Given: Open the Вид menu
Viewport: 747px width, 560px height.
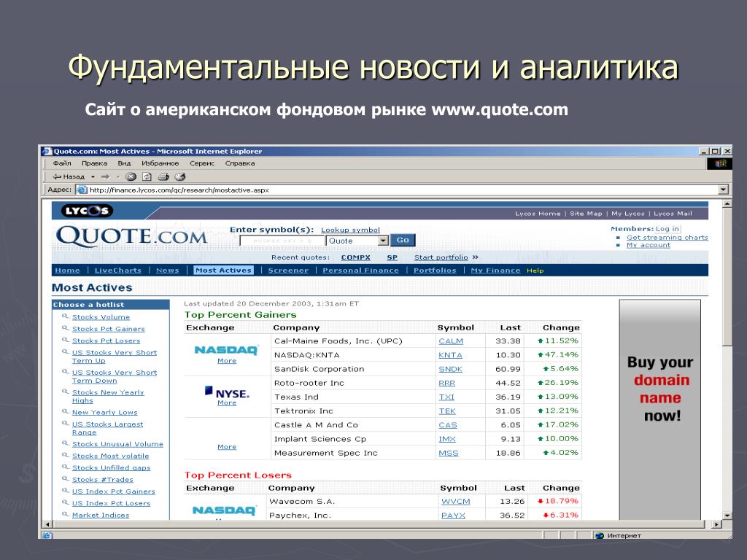Looking at the screenshot, I should point(124,163).
